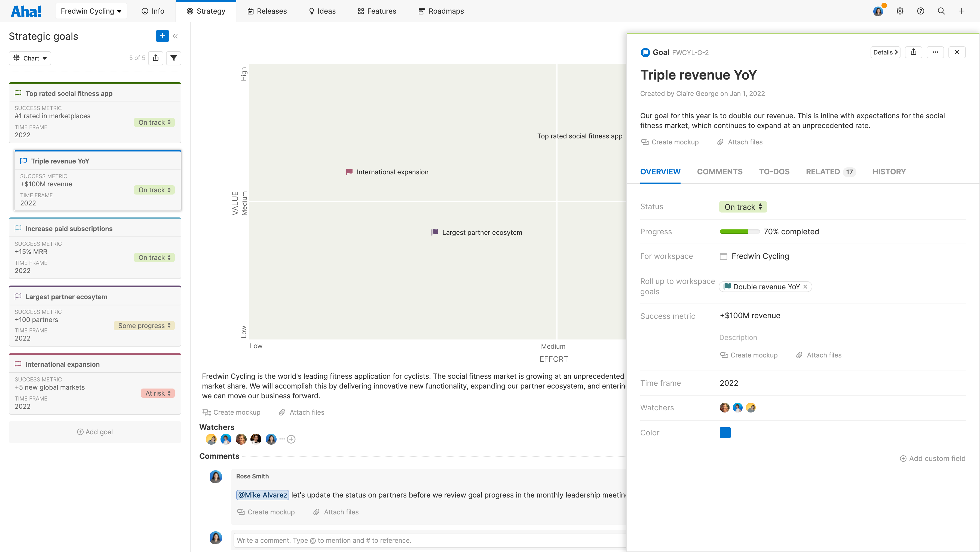Viewport: 980px width, 552px height.
Task: Click the blue add goal plus button
Action: pos(162,36)
